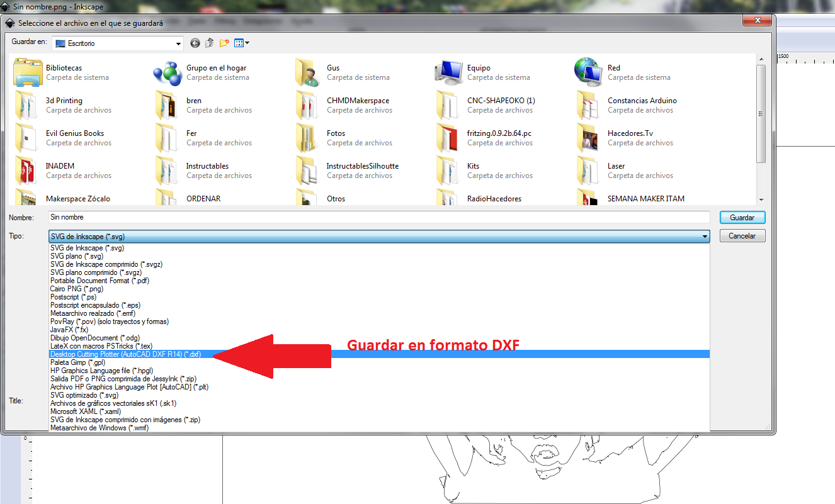
Task: Open the 'Grupo en el hogar' folder
Action: [x=202, y=72]
